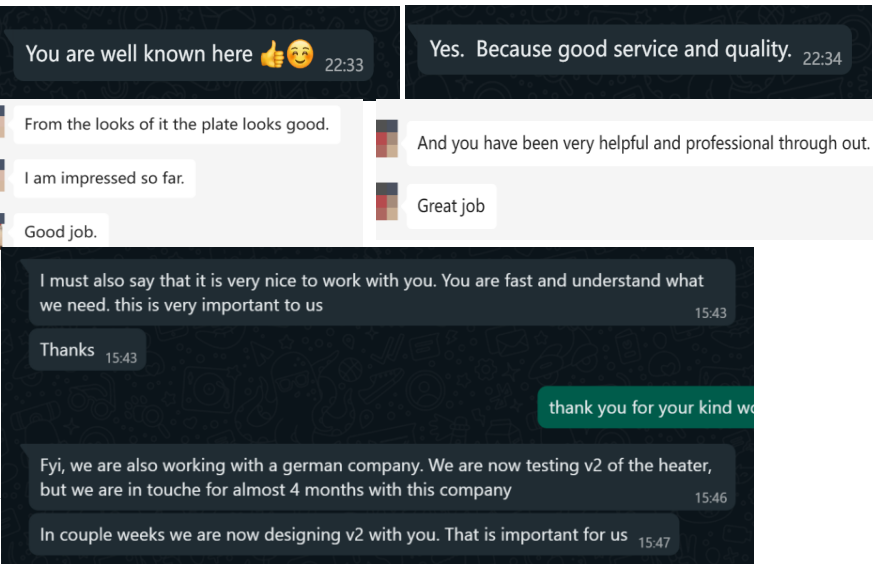Click the 'designing v2 with you' message
The width and height of the screenshot is (873, 569).
pos(354,534)
